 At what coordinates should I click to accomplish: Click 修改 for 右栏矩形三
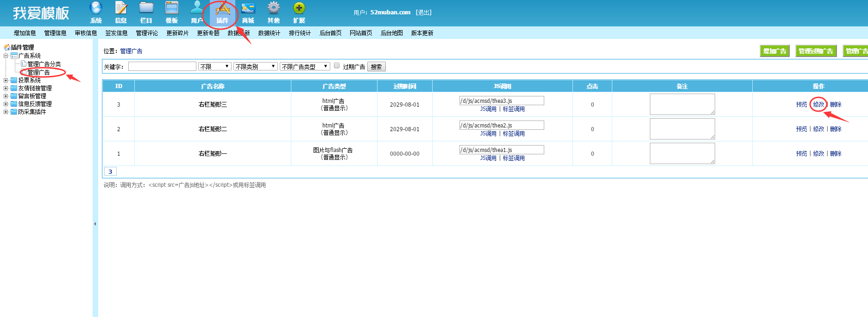point(819,104)
